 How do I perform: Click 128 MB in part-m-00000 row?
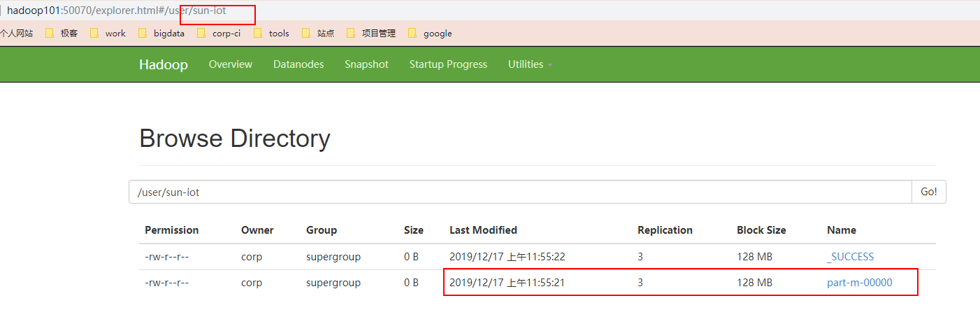tap(754, 283)
